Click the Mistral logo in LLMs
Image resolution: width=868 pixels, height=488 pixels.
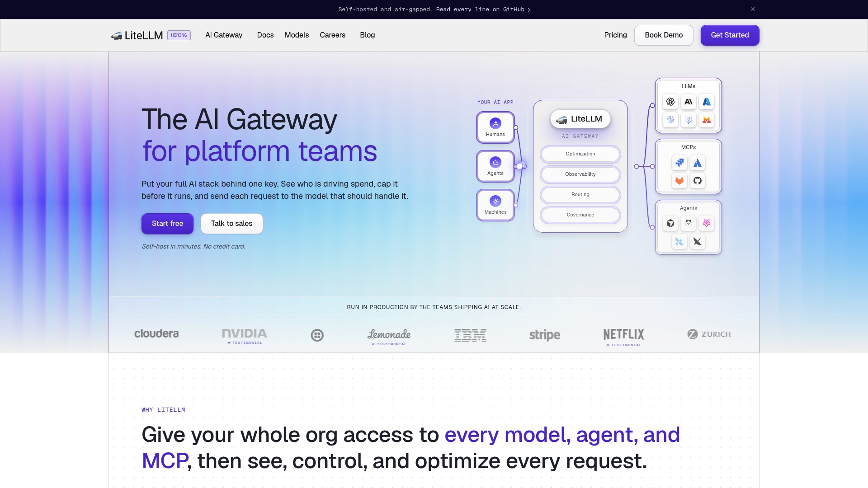point(707,120)
